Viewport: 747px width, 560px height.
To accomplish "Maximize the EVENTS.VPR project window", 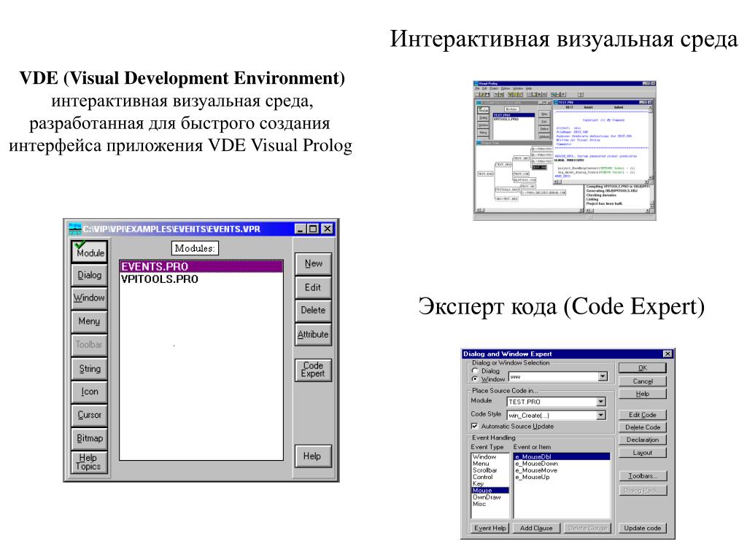I will pyautogui.click(x=313, y=229).
